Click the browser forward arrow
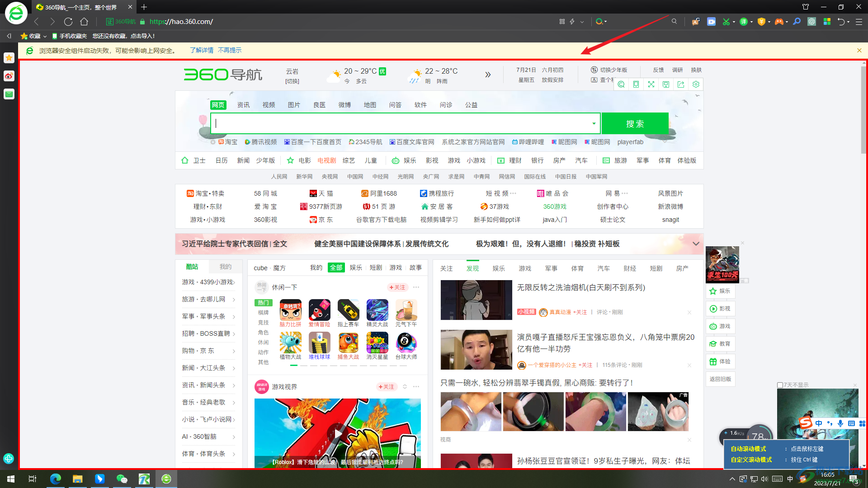 52,22
